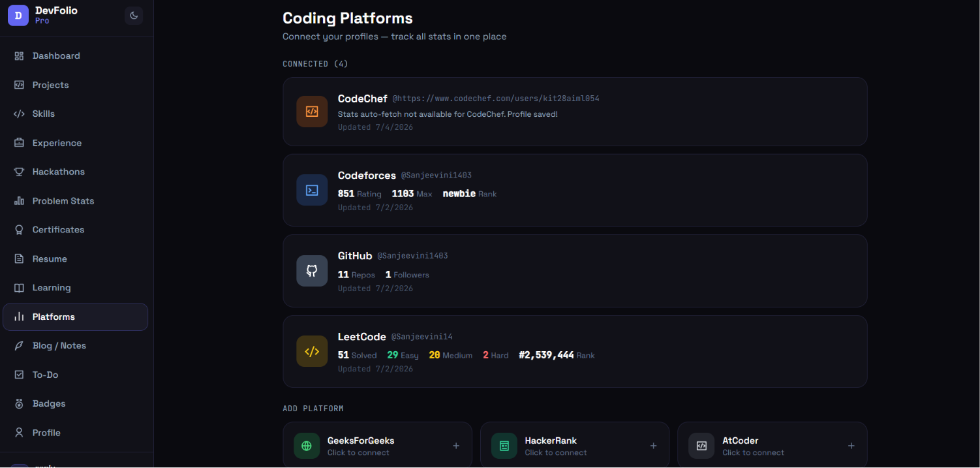Open the orange CodeChef platform icon

click(x=312, y=112)
